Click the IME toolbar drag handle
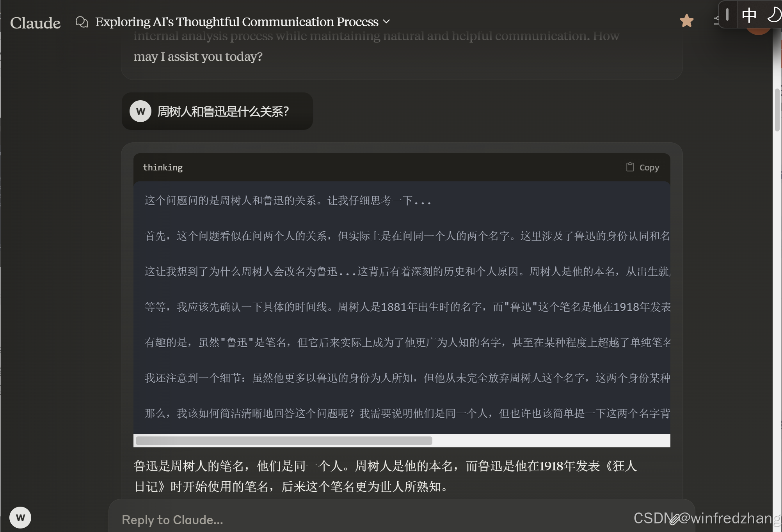Image resolution: width=782 pixels, height=532 pixels. tap(727, 15)
